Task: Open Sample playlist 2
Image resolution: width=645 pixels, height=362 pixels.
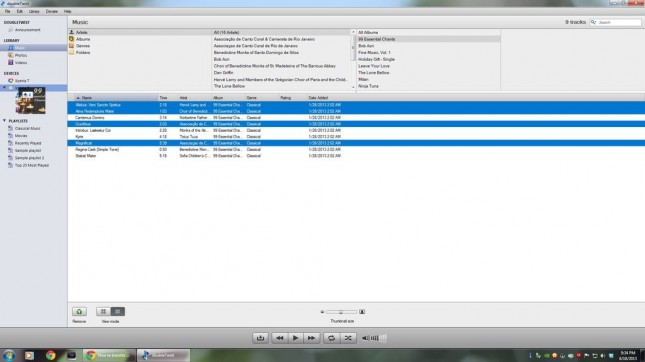Action: pyautogui.click(x=29, y=158)
